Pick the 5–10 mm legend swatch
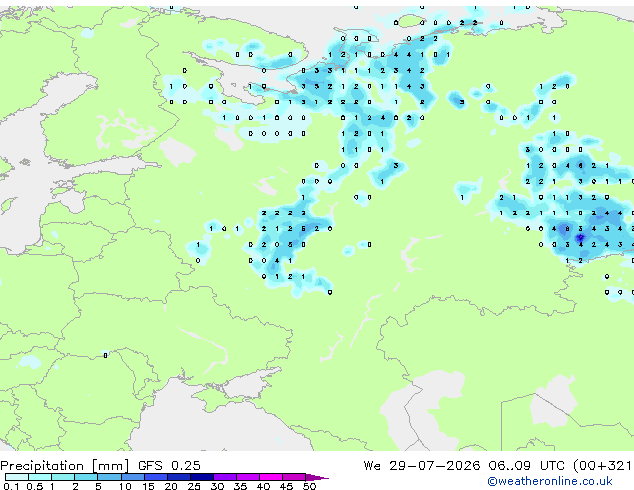Viewport: 634px width, 490px height. tap(110, 477)
